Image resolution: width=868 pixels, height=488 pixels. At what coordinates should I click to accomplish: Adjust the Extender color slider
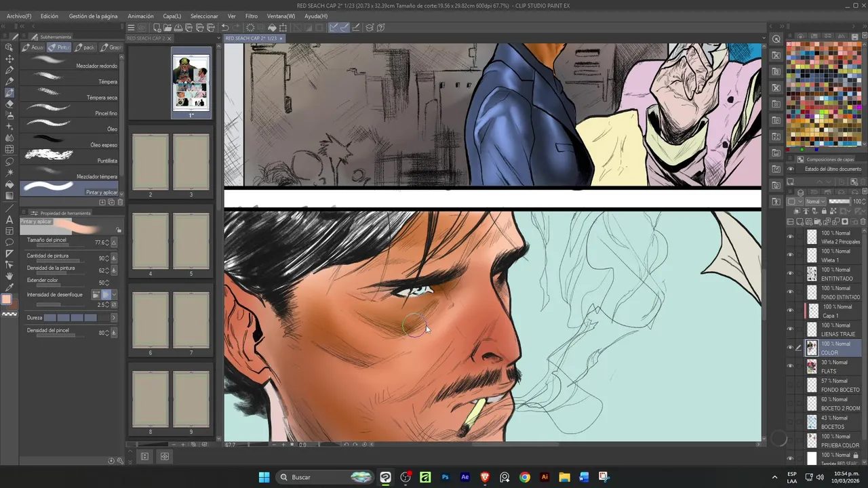point(60,286)
